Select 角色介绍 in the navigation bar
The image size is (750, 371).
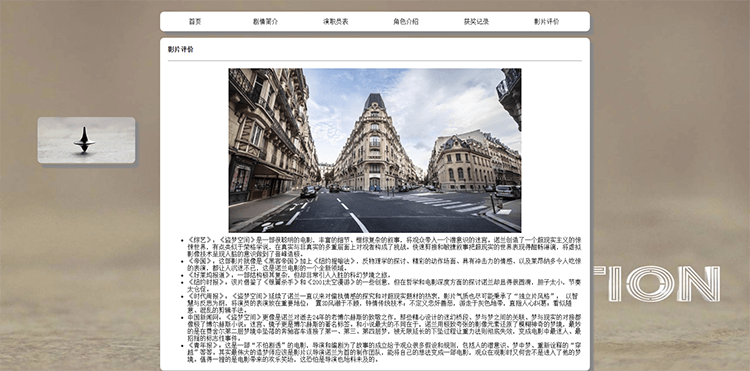point(406,22)
